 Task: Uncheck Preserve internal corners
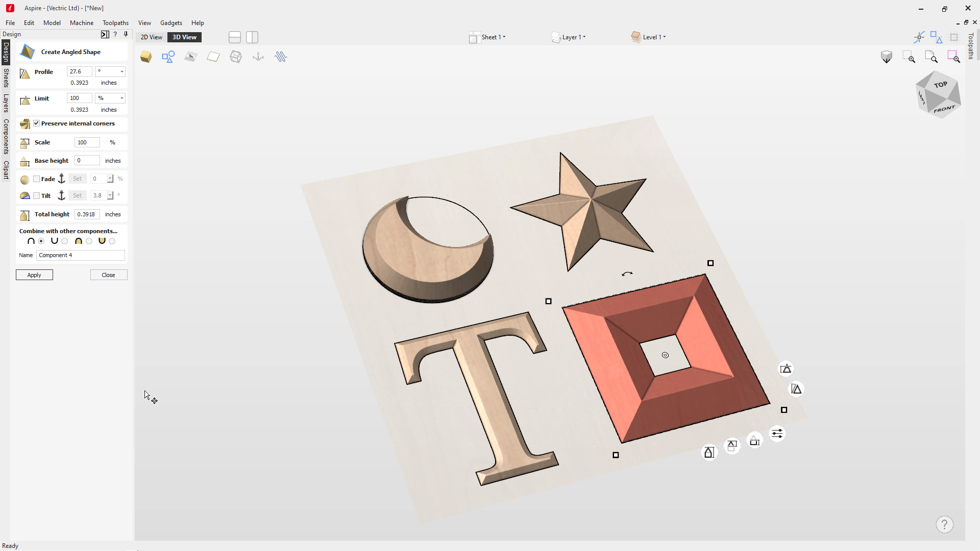(37, 123)
